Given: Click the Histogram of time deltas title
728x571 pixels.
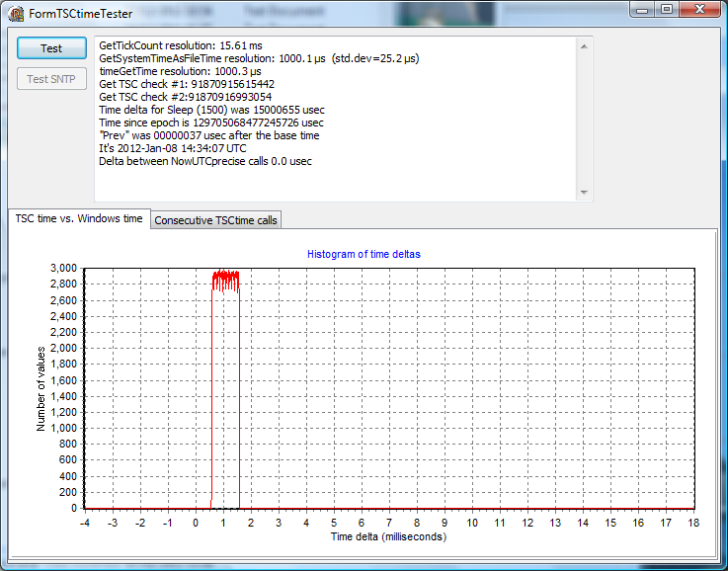Looking at the screenshot, I should pyautogui.click(x=364, y=255).
